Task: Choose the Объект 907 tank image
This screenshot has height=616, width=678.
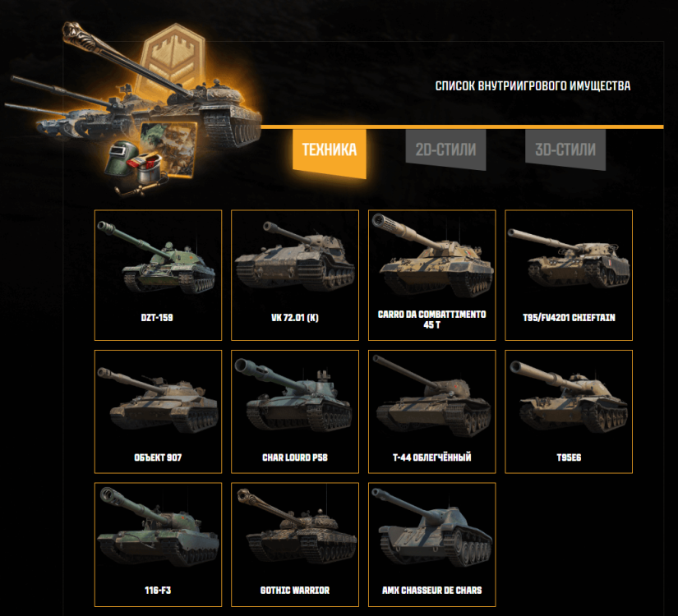Action: tap(158, 400)
